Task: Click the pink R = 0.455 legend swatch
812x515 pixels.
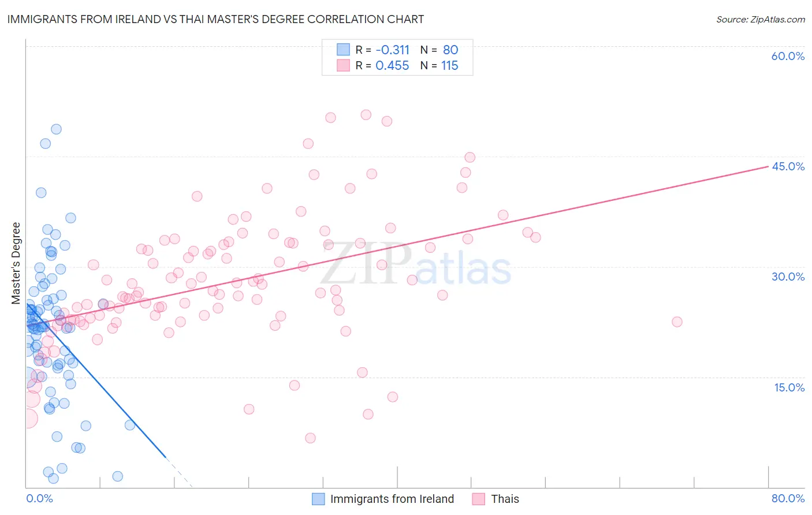Action: [343, 65]
